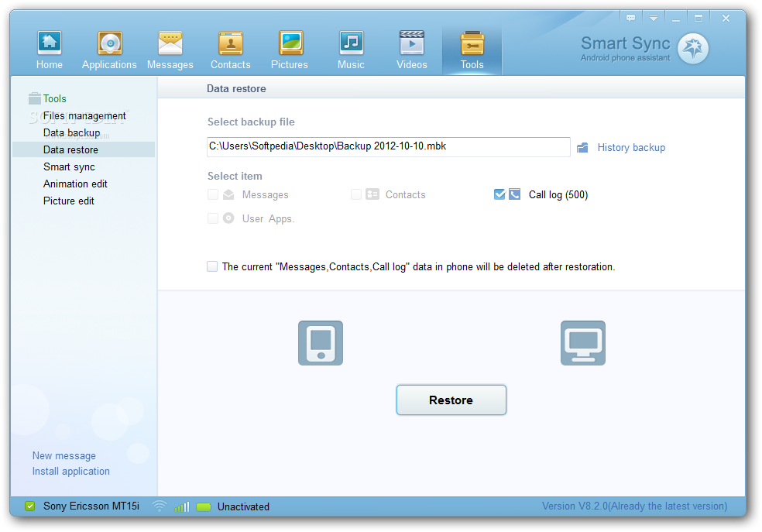This screenshot has height=532, width=762.
Task: Click the Tools folder icon in sidebar
Action: click(x=35, y=98)
